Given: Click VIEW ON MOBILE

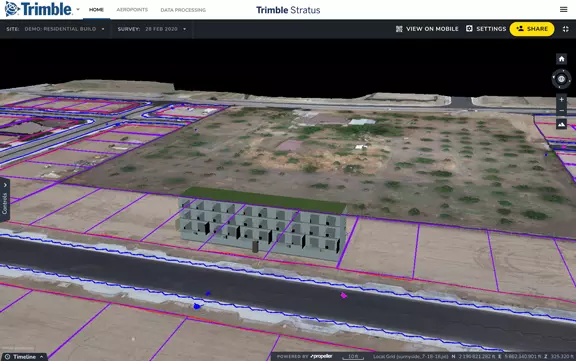Looking at the screenshot, I should tap(427, 29).
